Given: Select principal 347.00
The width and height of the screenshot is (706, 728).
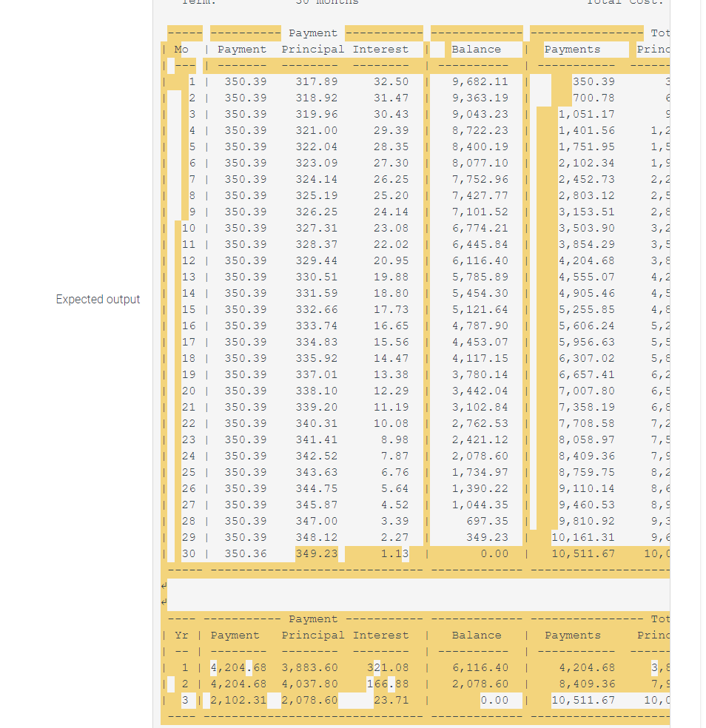Looking at the screenshot, I should click(316, 521).
